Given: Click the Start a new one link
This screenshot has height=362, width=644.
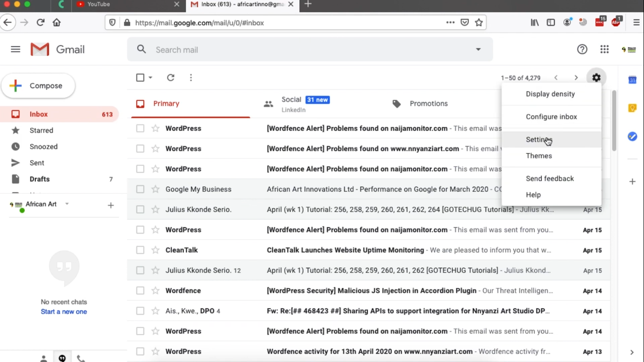Looking at the screenshot, I should click(64, 312).
